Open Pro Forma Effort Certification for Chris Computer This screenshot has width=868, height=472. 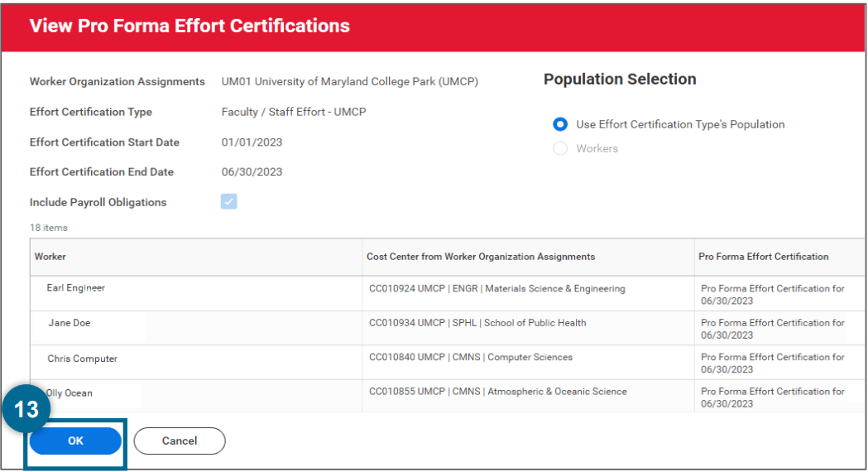click(x=772, y=364)
